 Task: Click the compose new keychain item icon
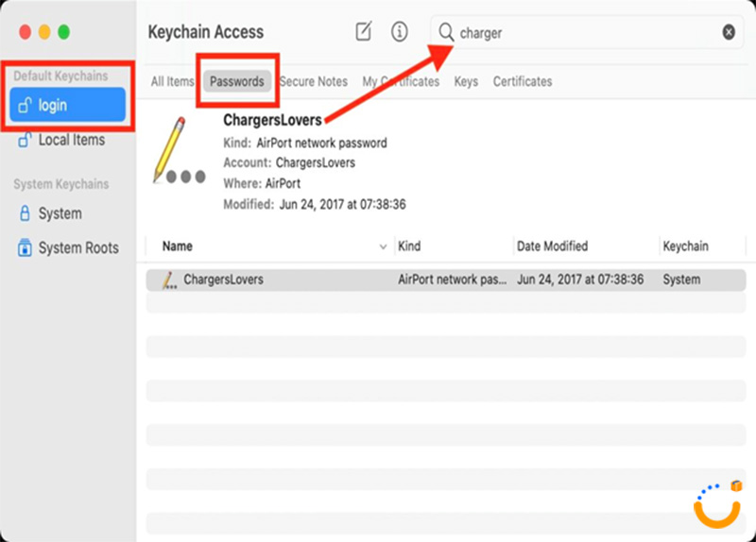364,32
